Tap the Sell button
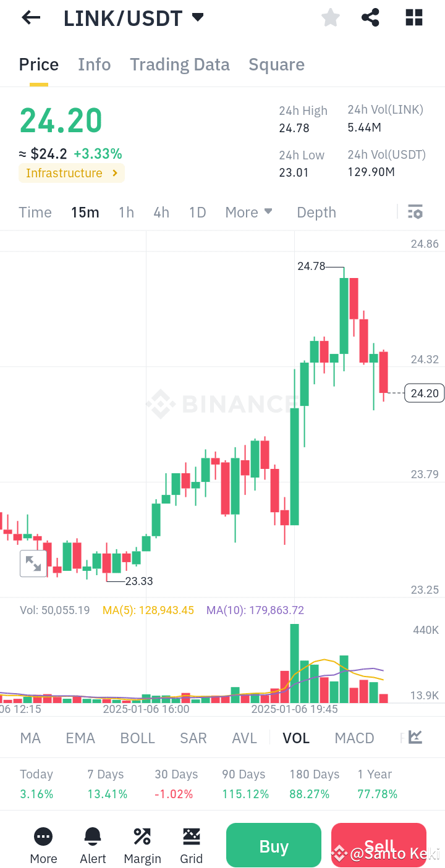The image size is (445, 868). 378,845
